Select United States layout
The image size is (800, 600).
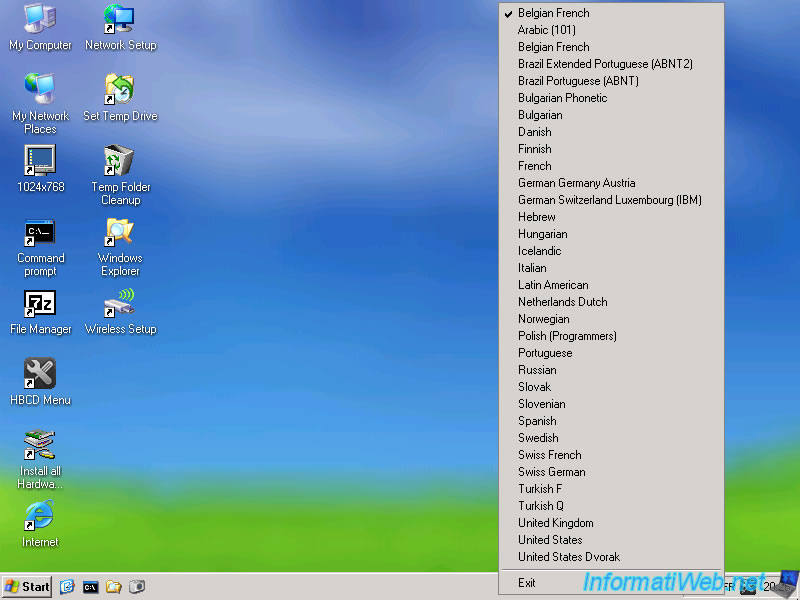click(x=611, y=540)
